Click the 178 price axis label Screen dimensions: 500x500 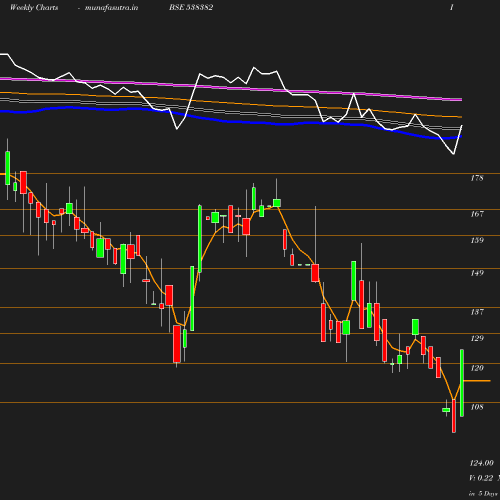[x=477, y=178]
